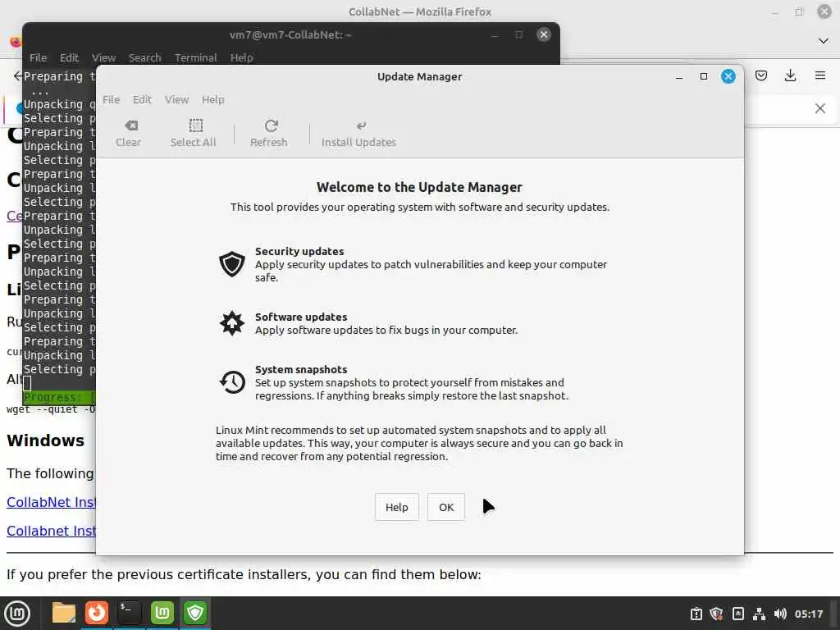Open the Firefox hamburger application menu

point(820,75)
